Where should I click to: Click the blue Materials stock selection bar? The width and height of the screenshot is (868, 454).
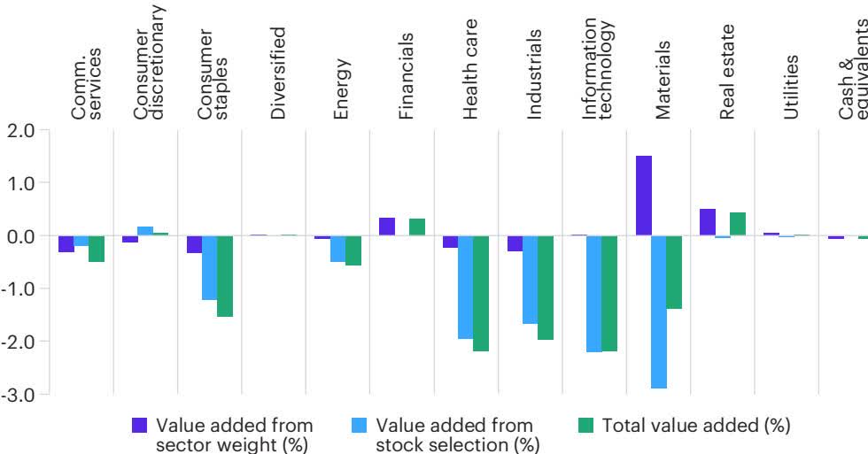click(x=659, y=312)
